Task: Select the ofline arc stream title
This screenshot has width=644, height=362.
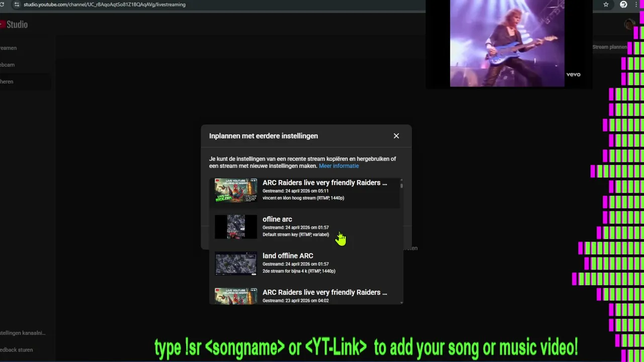Action: point(277,219)
